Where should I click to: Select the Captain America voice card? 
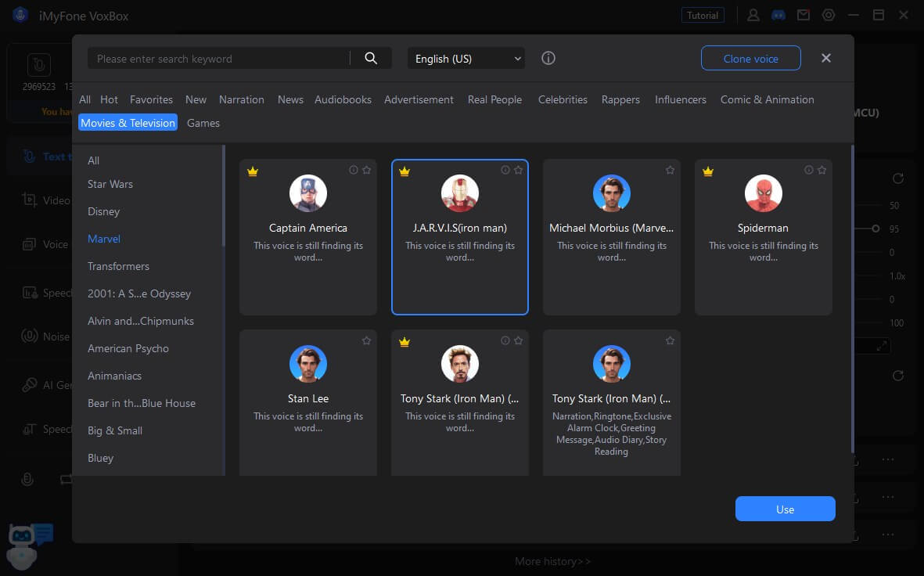[x=308, y=237]
